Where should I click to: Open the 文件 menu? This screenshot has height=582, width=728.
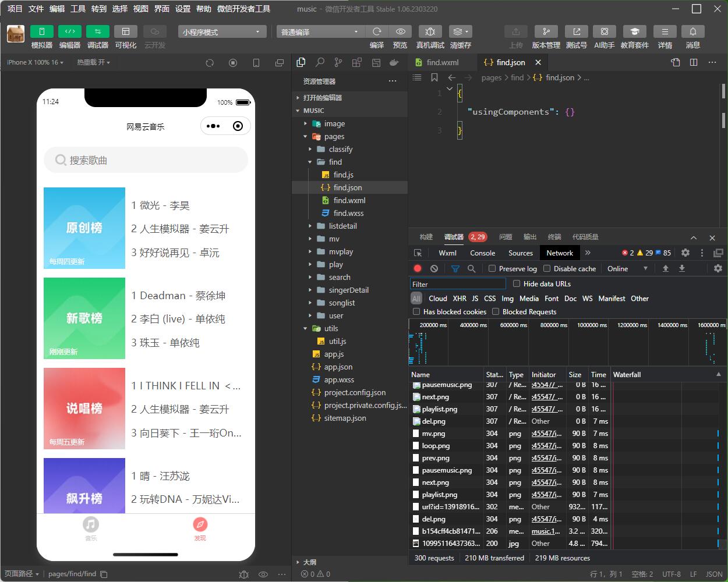tap(36, 9)
